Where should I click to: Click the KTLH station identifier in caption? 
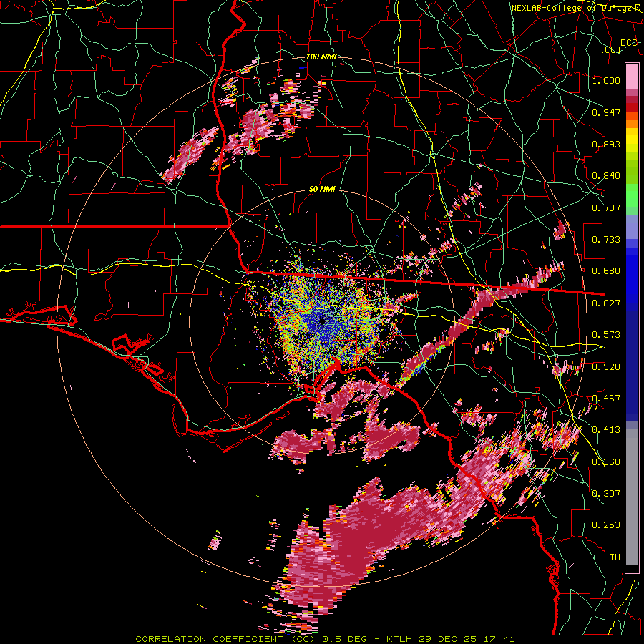[x=401, y=639]
